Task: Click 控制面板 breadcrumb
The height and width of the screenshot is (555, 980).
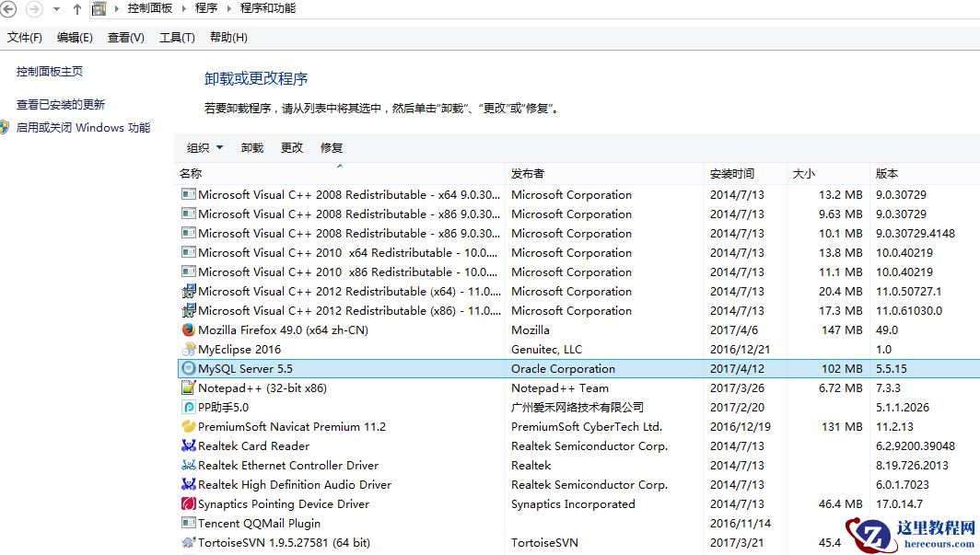Action: [149, 8]
